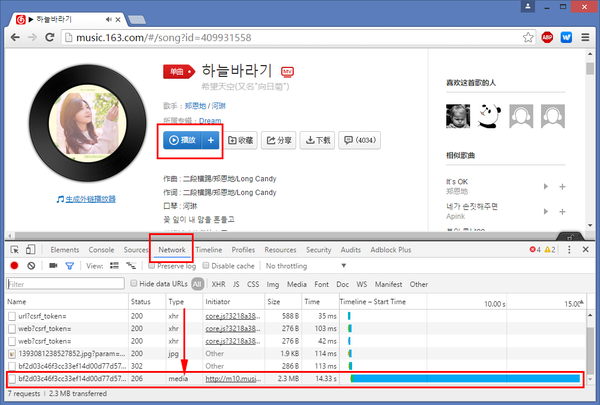The height and width of the screenshot is (405, 600).
Task: Add song to playlist with plus button
Action: 211,140
